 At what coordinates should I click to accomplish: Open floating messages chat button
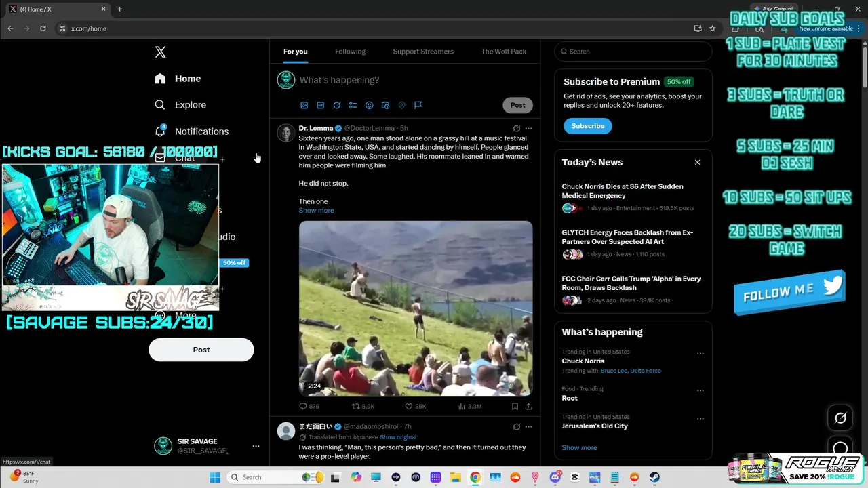[x=840, y=448]
